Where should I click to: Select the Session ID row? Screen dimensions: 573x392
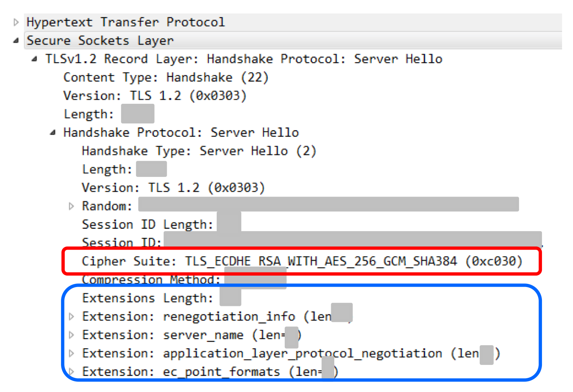[x=311, y=241]
